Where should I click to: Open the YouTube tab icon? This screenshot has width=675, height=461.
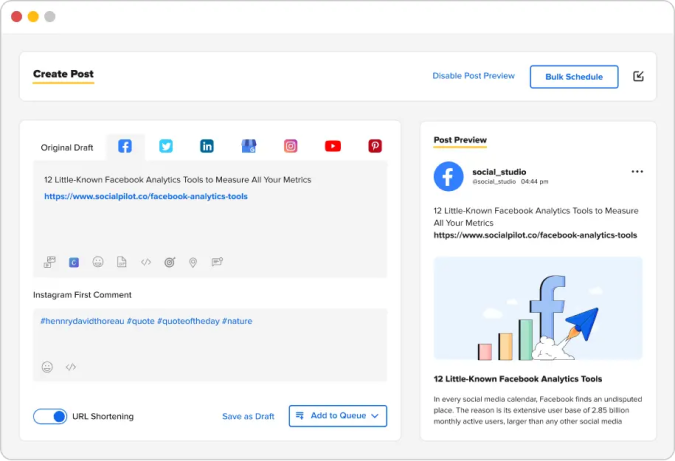pyautogui.click(x=333, y=146)
